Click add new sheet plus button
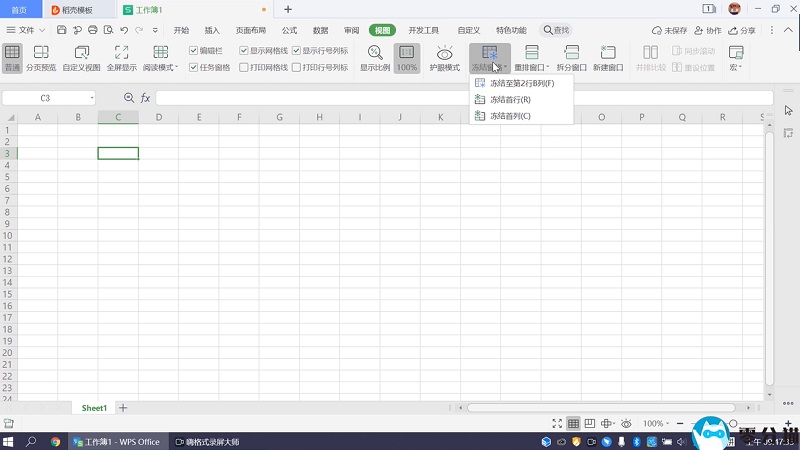Image resolution: width=800 pixels, height=450 pixels. 123,408
